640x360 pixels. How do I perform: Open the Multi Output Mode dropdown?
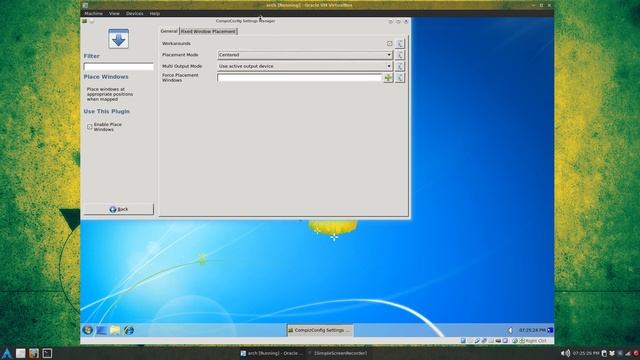pos(305,66)
